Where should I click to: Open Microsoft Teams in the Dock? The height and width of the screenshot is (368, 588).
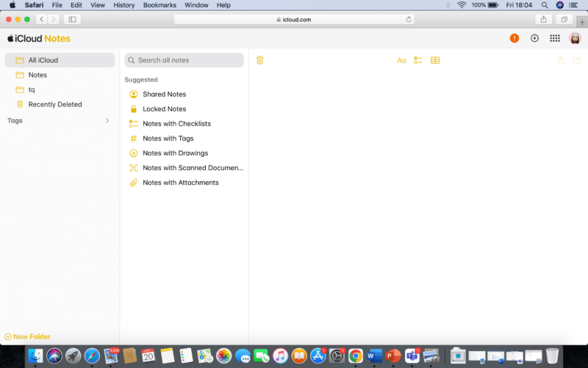tap(412, 355)
